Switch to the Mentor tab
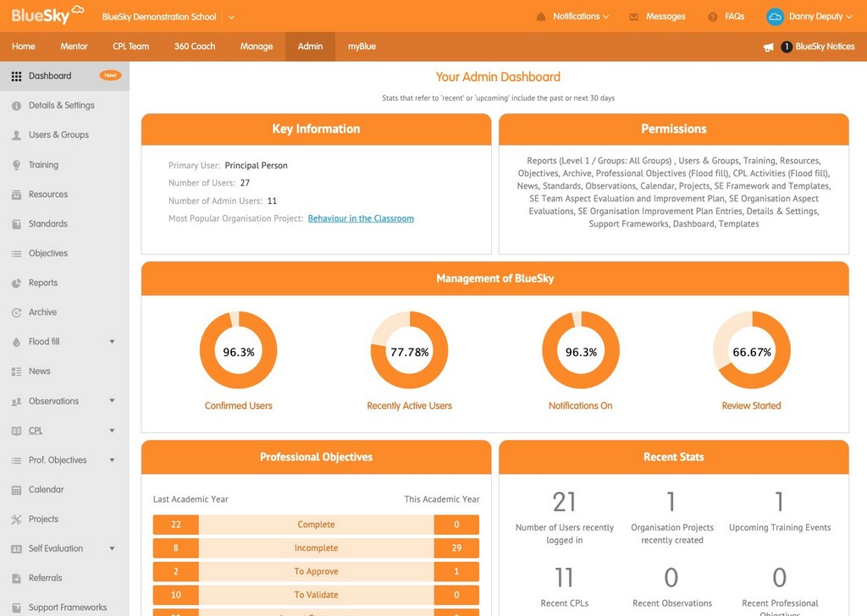Viewport: 867px width, 616px height. tap(75, 47)
